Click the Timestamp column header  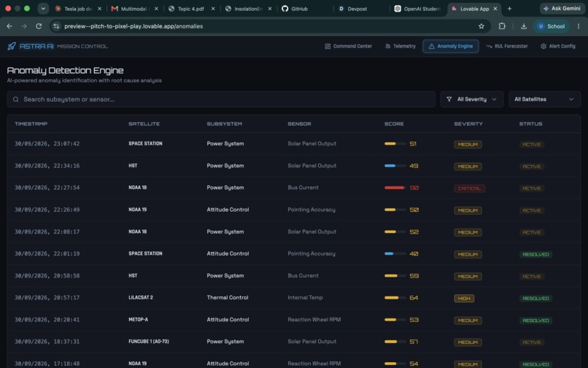coord(31,123)
